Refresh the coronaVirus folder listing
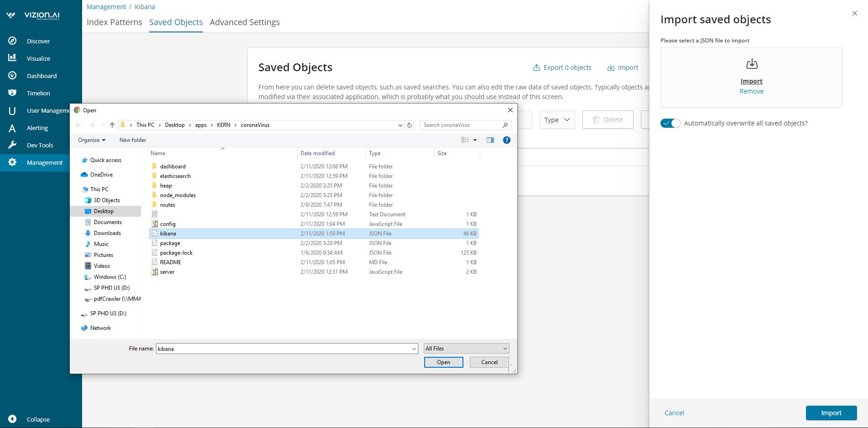This screenshot has height=428, width=868. pyautogui.click(x=410, y=125)
